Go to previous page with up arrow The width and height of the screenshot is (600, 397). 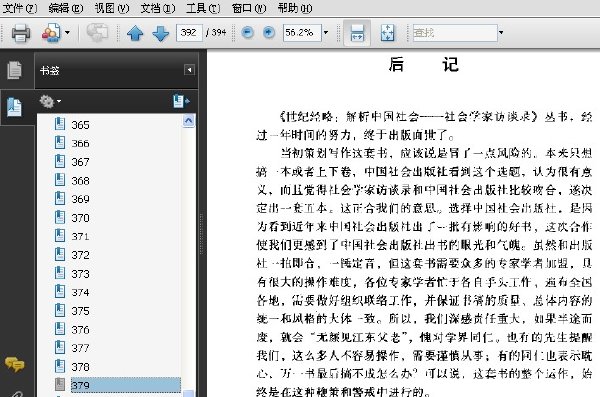pyautogui.click(x=135, y=33)
